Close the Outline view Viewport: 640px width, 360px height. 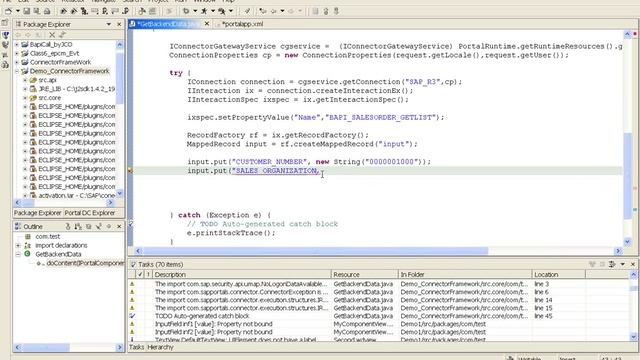tap(119, 227)
